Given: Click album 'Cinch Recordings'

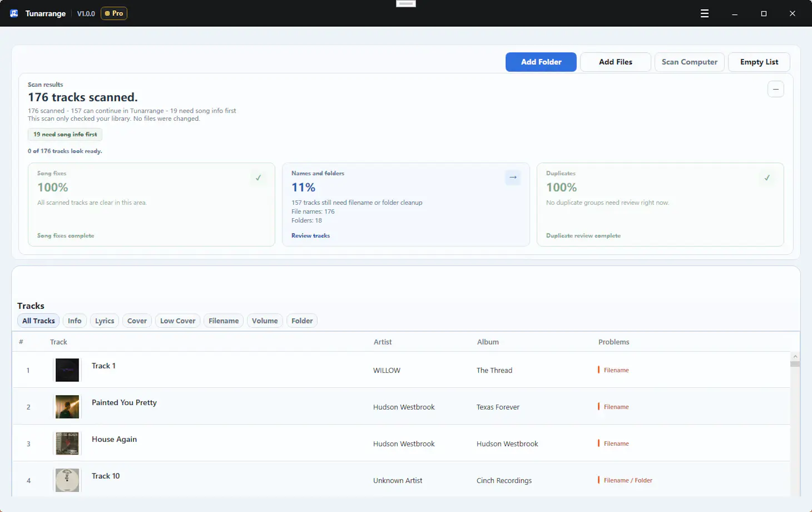Looking at the screenshot, I should (x=504, y=480).
